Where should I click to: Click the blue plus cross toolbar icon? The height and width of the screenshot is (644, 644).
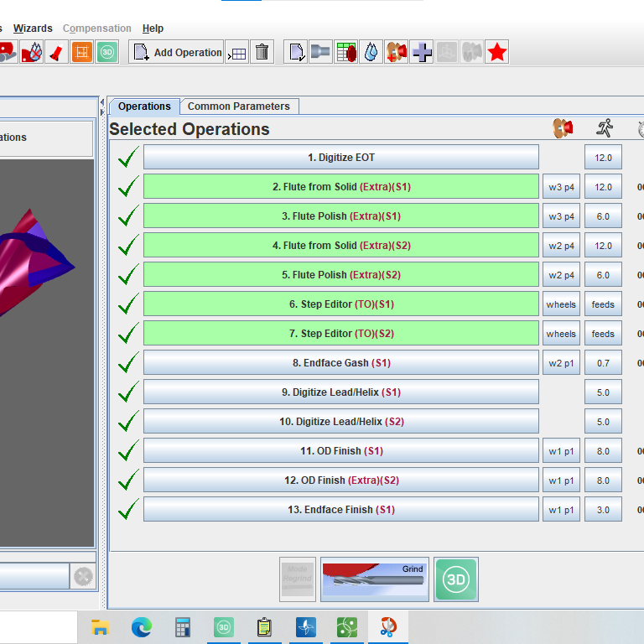423,52
